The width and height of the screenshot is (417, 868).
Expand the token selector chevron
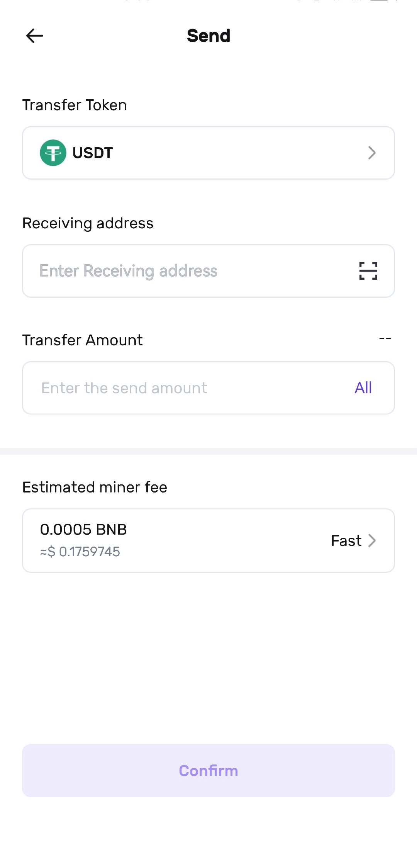pos(372,153)
